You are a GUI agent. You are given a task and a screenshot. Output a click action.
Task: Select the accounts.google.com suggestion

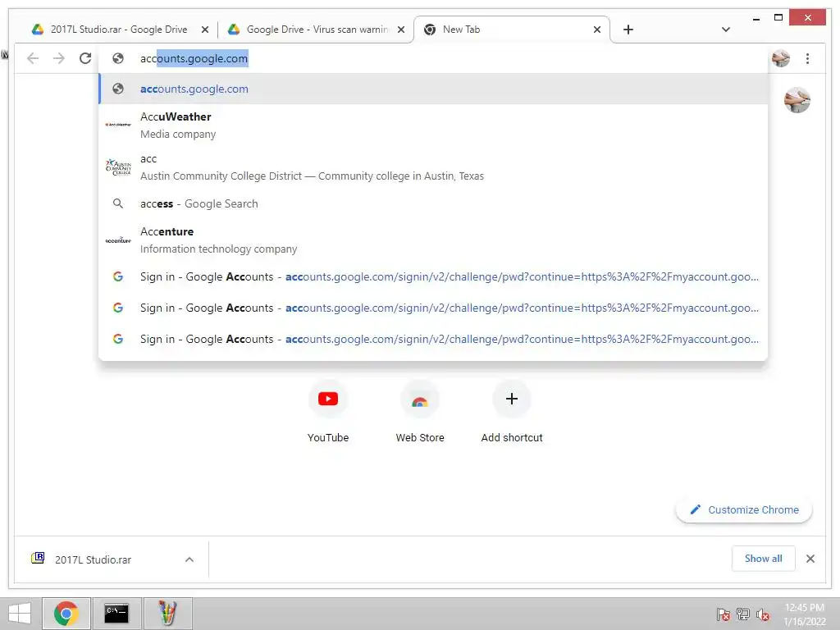point(433,89)
